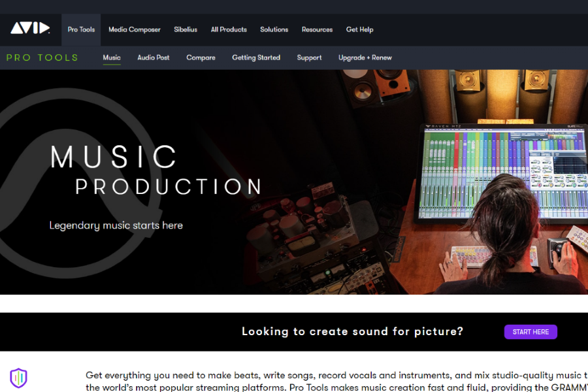Viewport: 588px width, 392px height.
Task: Open the All Products menu
Action: [229, 29]
